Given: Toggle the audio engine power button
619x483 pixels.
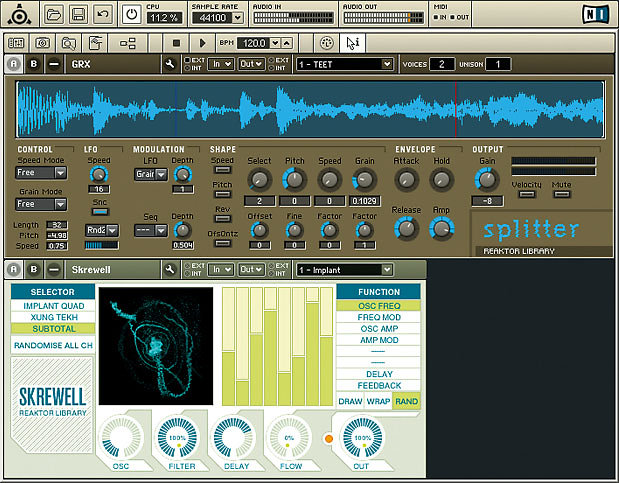Looking at the screenshot, I should click(x=131, y=15).
